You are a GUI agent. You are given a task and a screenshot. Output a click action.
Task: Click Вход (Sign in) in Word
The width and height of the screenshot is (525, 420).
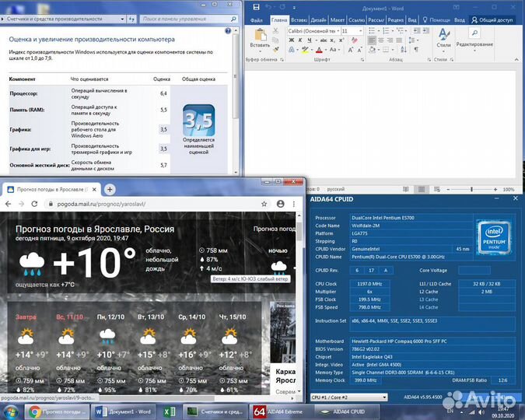pyautogui.click(x=460, y=20)
